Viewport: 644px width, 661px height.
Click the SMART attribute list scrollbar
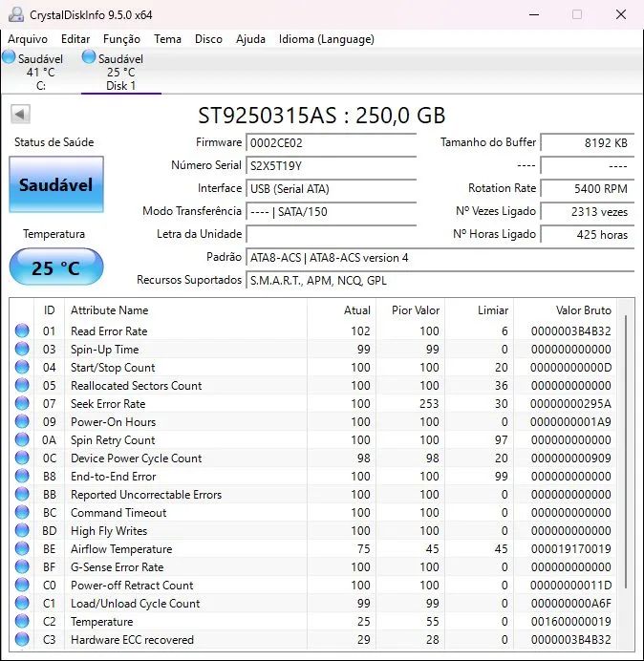coord(626,452)
